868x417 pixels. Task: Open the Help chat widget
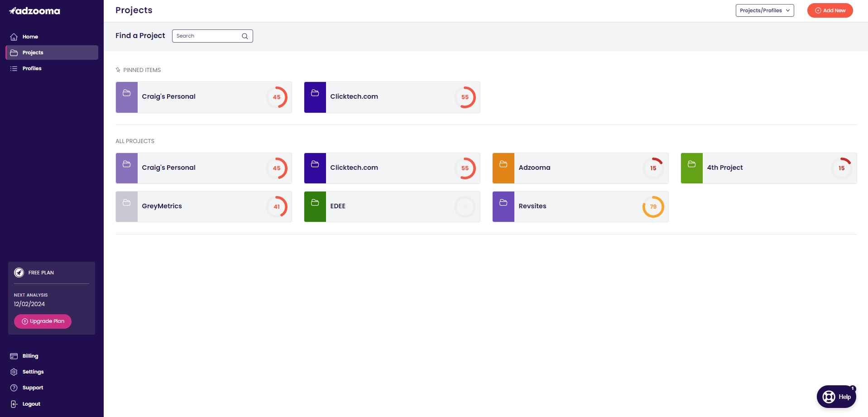[836, 397]
